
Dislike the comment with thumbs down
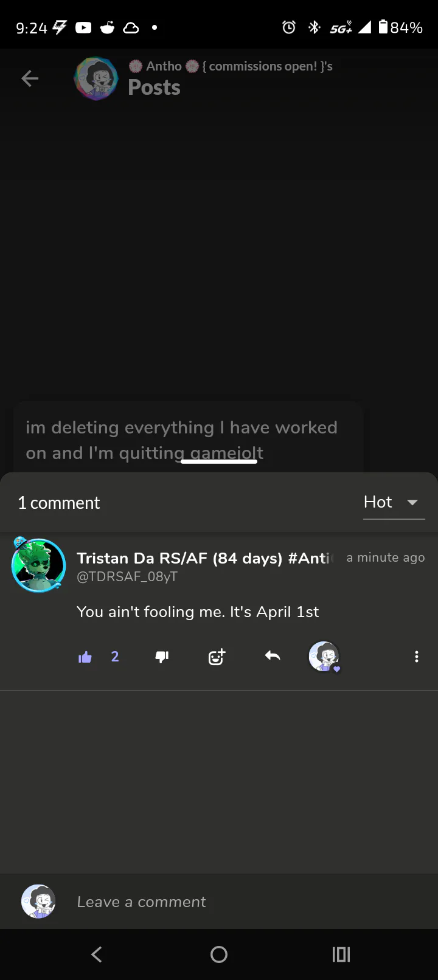162,657
